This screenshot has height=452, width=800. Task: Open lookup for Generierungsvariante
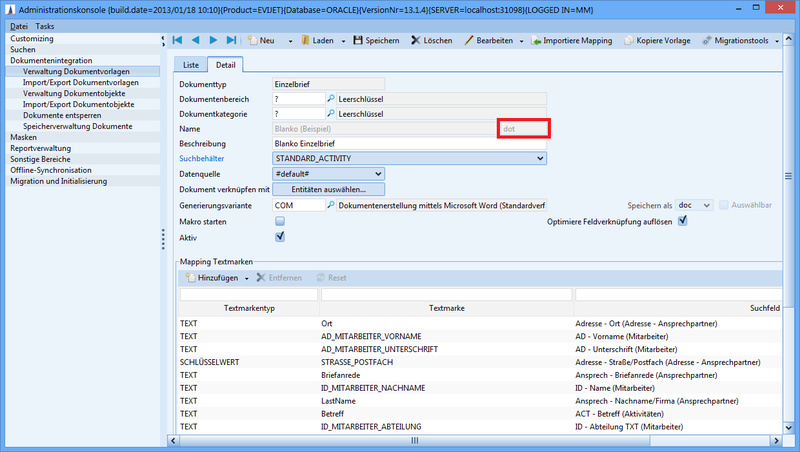(x=332, y=205)
